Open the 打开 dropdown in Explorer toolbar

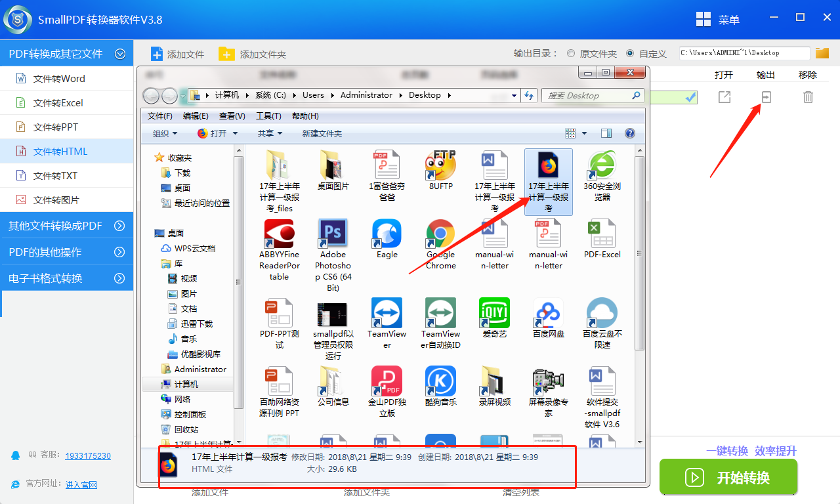[235, 133]
